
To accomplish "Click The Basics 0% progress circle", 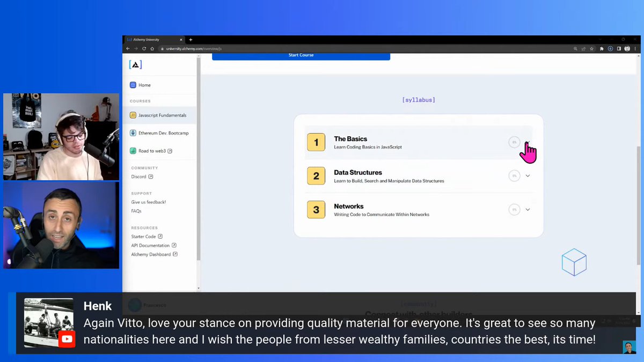I will (514, 142).
